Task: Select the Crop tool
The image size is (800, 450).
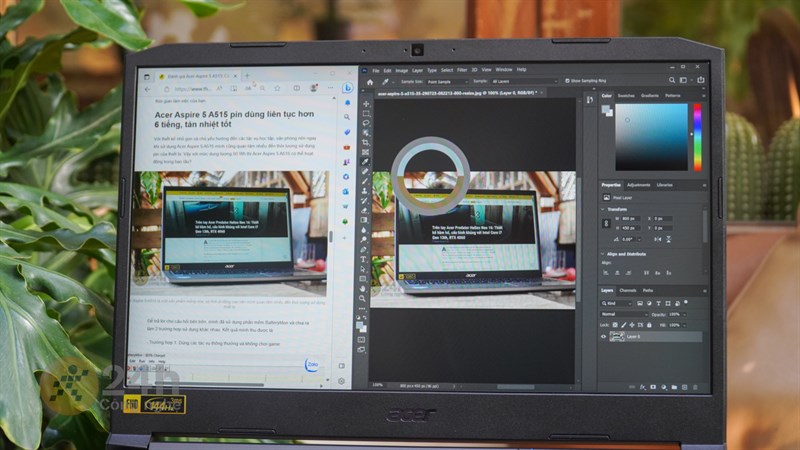Action: coord(365,142)
